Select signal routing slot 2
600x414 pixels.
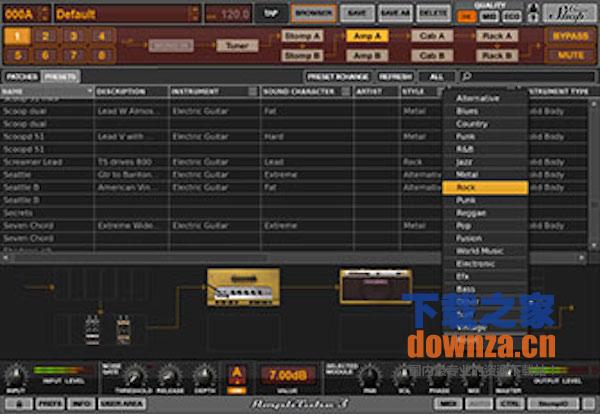(46, 36)
